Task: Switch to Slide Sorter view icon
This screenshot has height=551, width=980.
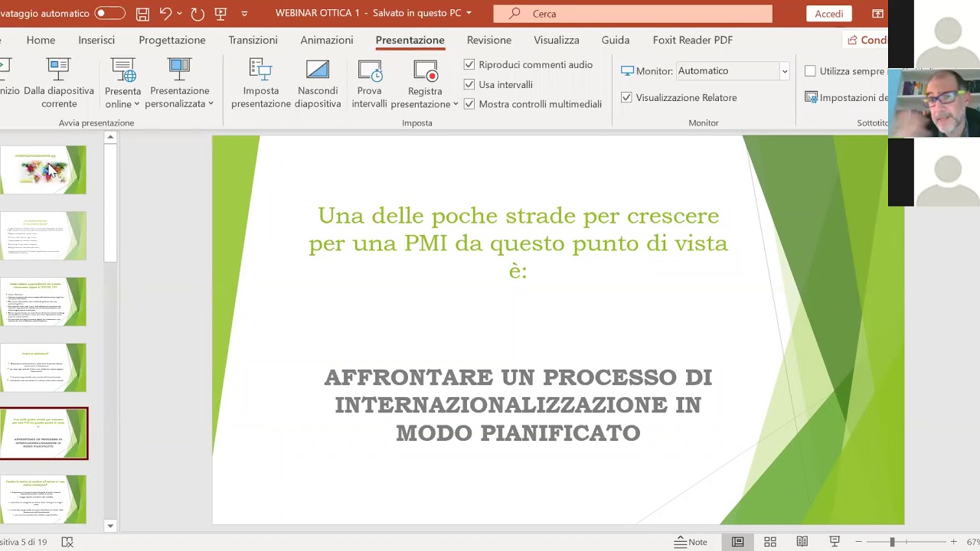Action: 770,542
